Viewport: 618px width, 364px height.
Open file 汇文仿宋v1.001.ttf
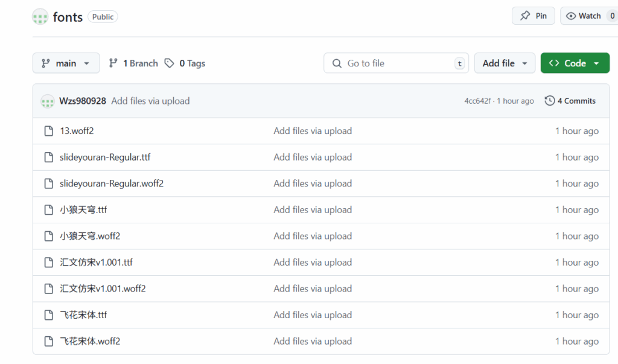pos(96,262)
